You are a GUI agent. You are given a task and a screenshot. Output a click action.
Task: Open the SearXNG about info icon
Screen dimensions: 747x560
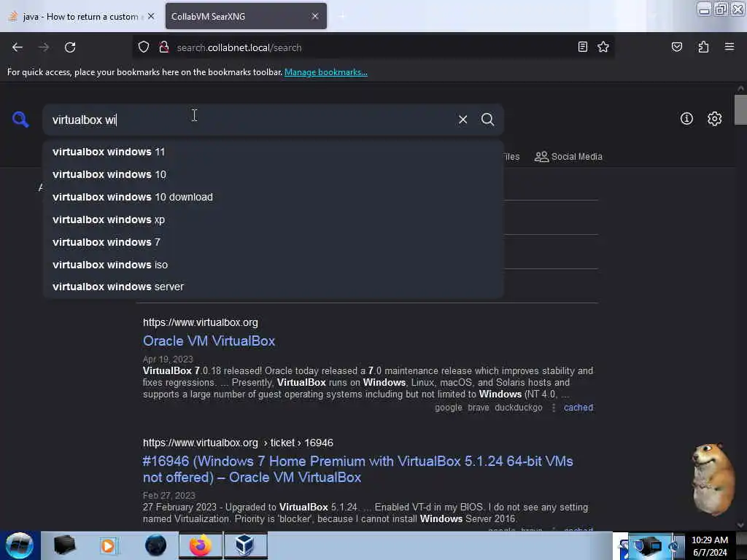[x=686, y=119]
